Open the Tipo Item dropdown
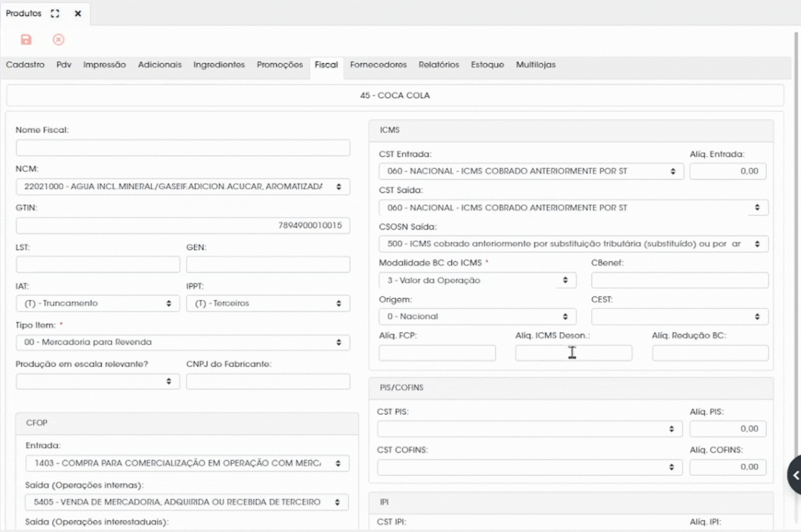This screenshot has width=801, height=532. [183, 342]
